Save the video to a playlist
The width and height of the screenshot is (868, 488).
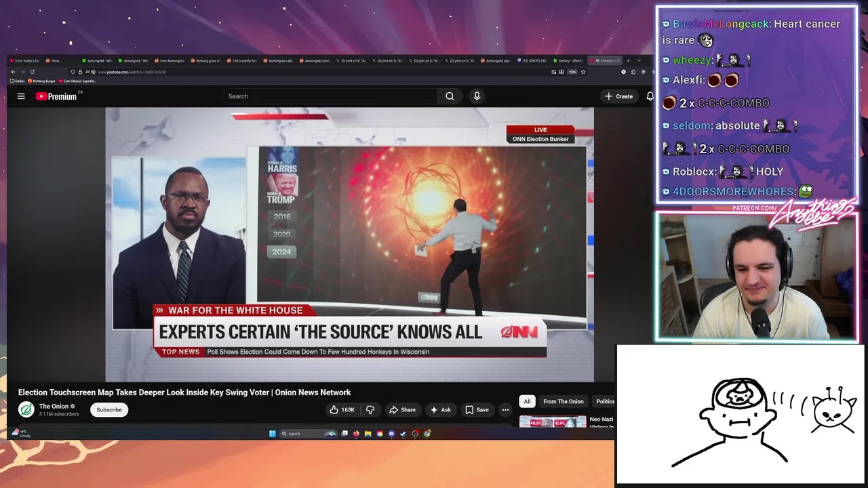pos(477,409)
